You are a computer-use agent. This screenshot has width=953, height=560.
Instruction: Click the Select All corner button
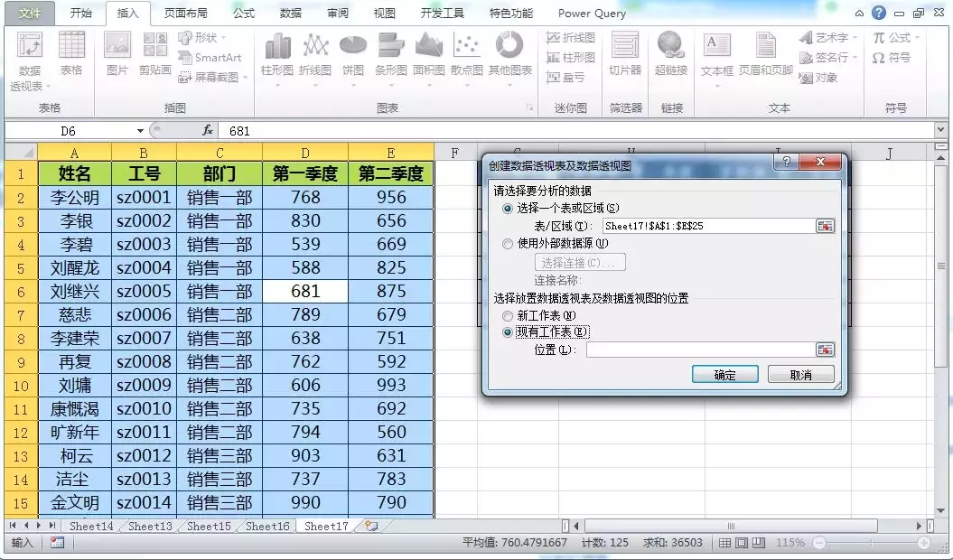pyautogui.click(x=22, y=152)
